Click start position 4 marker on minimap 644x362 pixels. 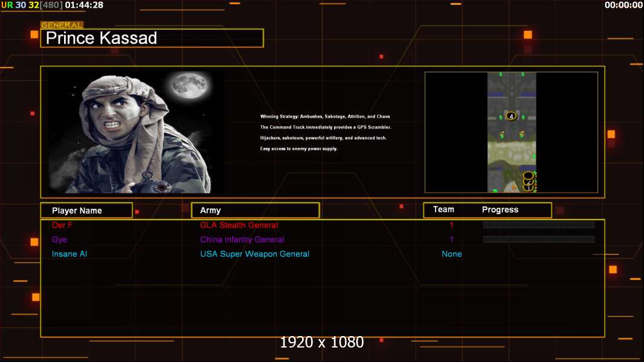511,116
